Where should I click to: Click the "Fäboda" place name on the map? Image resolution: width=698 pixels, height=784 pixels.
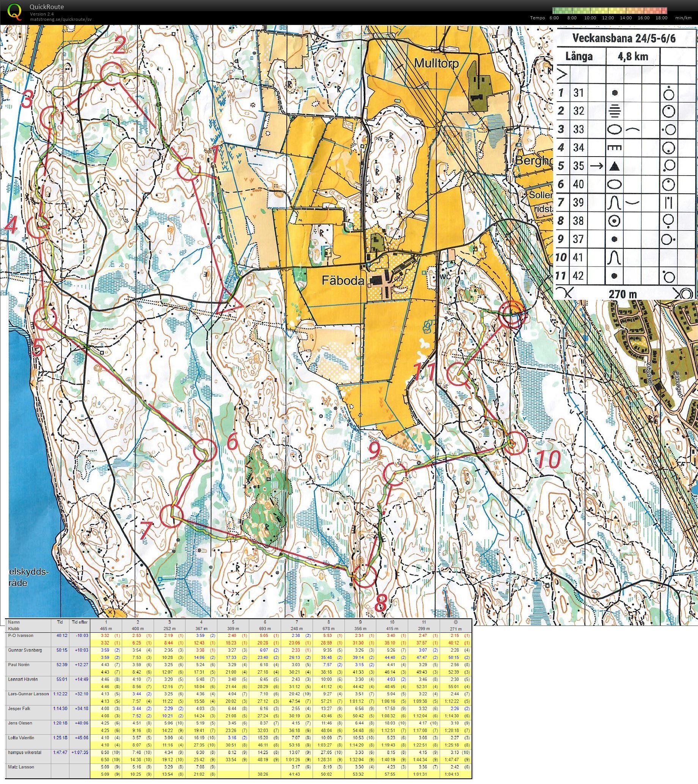tap(343, 281)
